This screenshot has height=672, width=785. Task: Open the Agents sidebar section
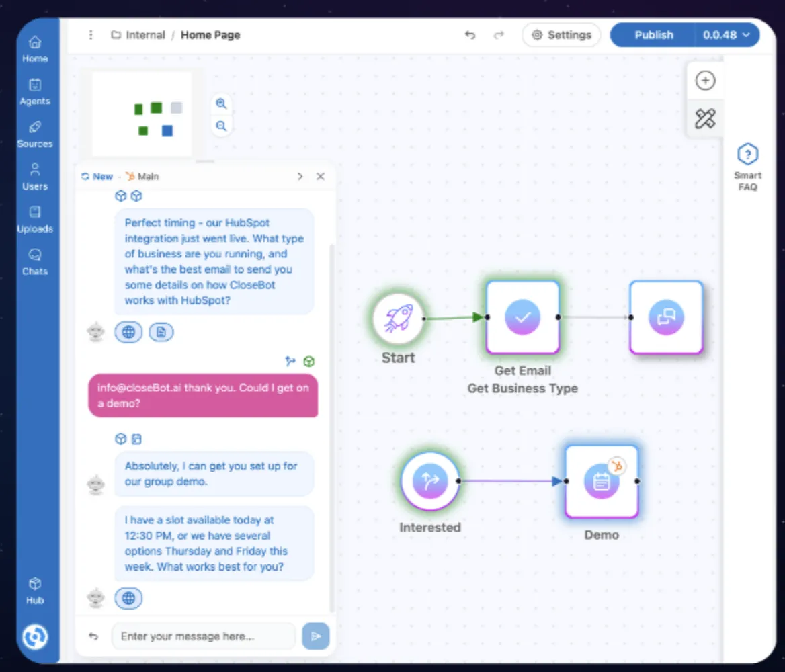(x=35, y=92)
